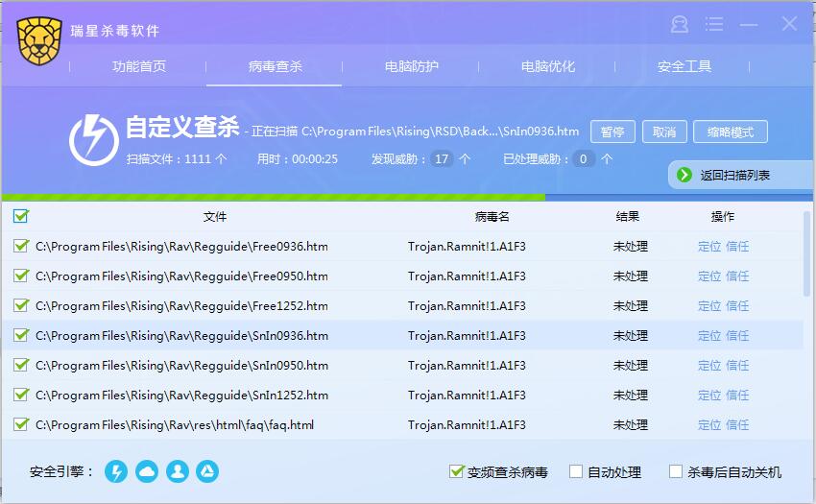Select the cloud security engine icon

[x=147, y=471]
